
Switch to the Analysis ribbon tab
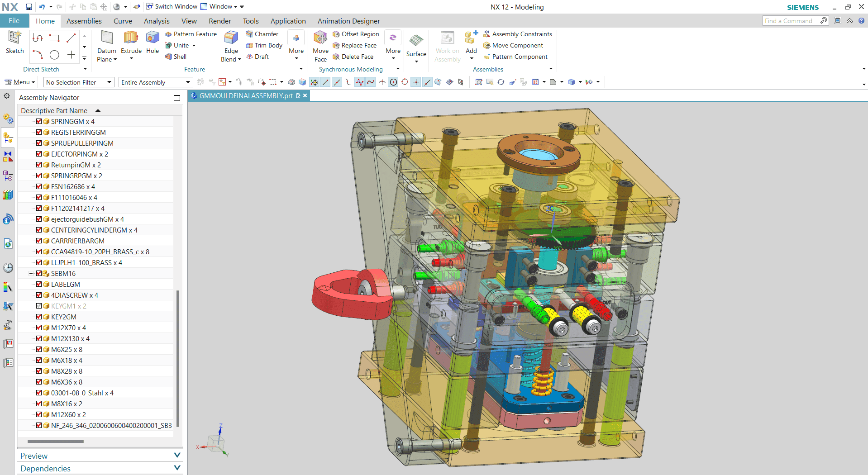click(x=157, y=21)
